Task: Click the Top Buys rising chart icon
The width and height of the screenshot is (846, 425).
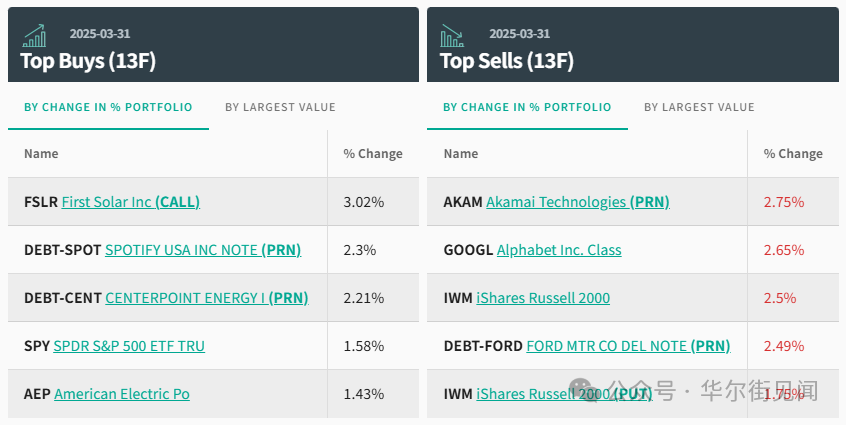Action: pyautogui.click(x=35, y=36)
